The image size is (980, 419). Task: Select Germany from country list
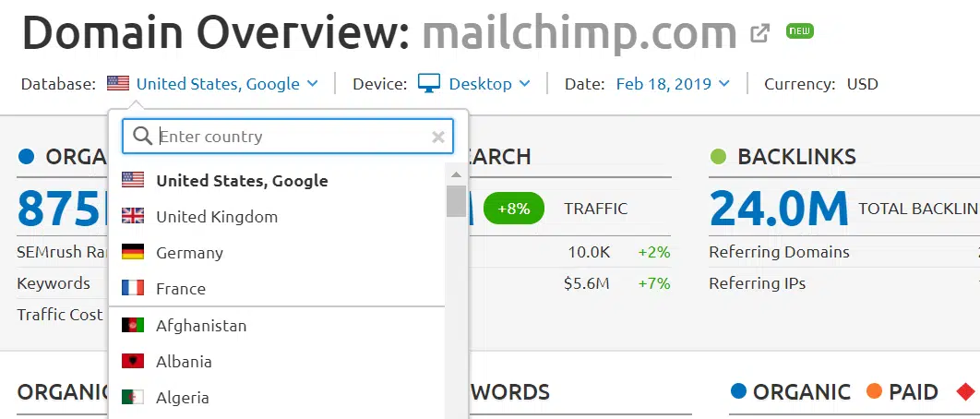tap(189, 253)
